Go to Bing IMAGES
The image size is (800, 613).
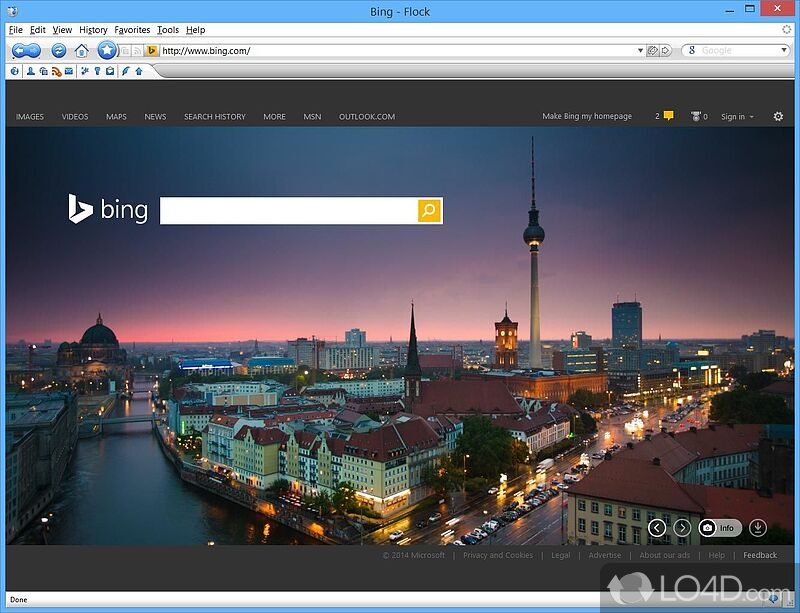(x=30, y=117)
